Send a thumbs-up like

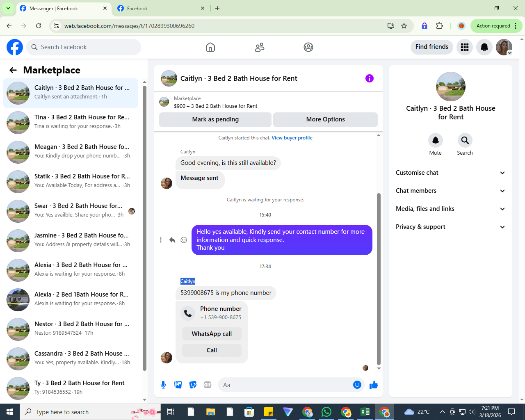pyautogui.click(x=374, y=385)
